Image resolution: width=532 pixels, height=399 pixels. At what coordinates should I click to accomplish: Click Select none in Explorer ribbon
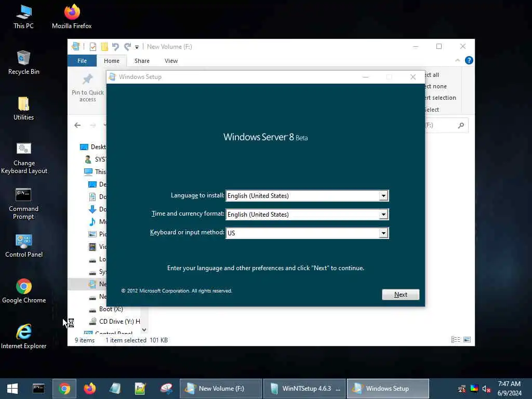(436, 86)
